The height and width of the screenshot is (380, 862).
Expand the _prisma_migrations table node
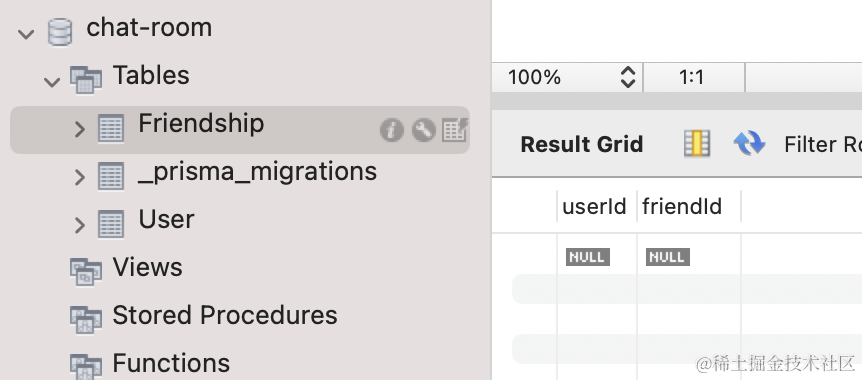click(80, 177)
